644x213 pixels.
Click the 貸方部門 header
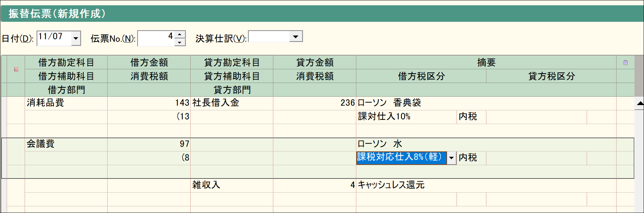click(232, 90)
